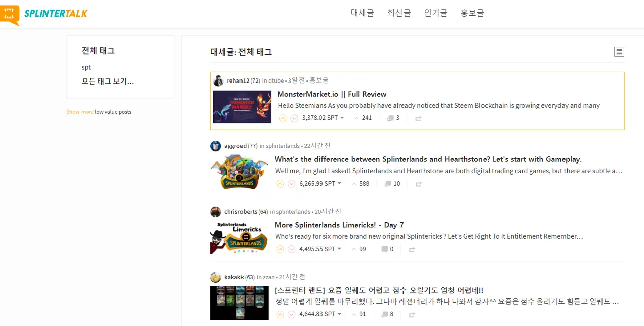Image resolution: width=644 pixels, height=326 pixels.
Task: Open the rehan12 username link
Action: [238, 80]
